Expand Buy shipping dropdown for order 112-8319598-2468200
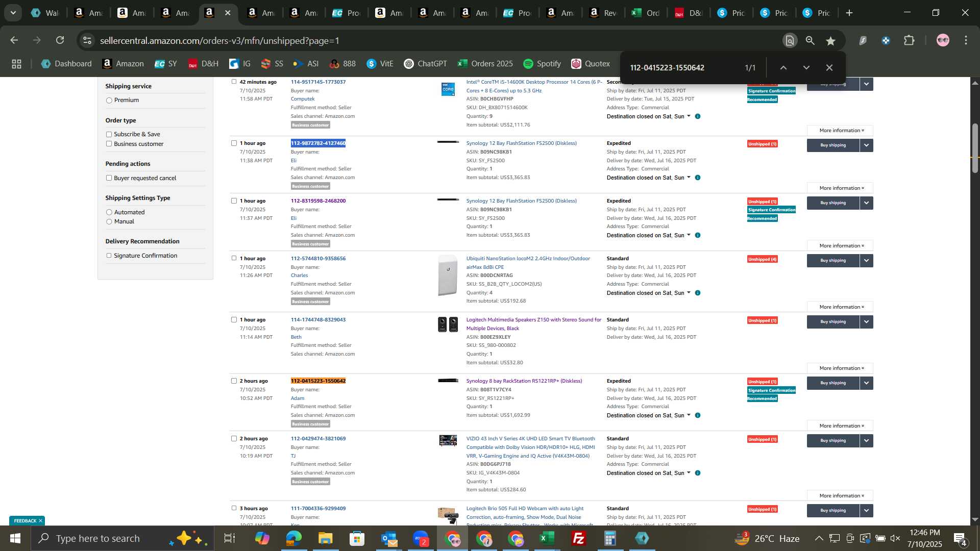The height and width of the screenshot is (551, 980). [866, 203]
